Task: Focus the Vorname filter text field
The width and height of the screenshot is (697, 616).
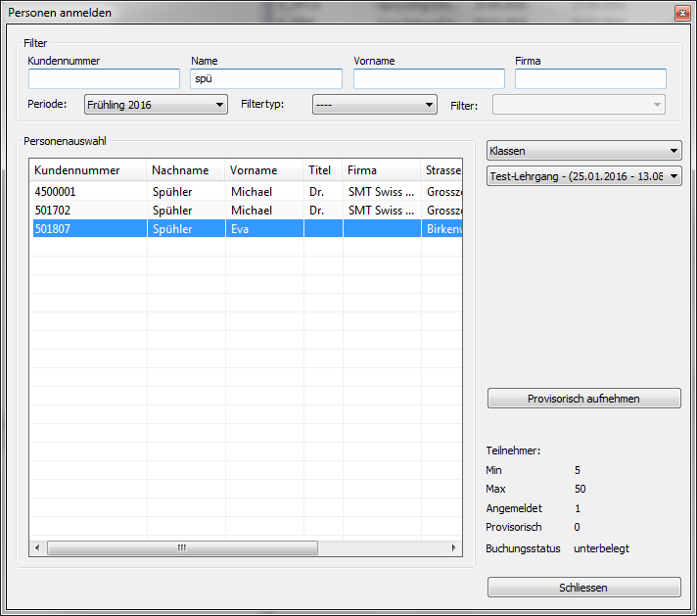Action: pyautogui.click(x=429, y=79)
